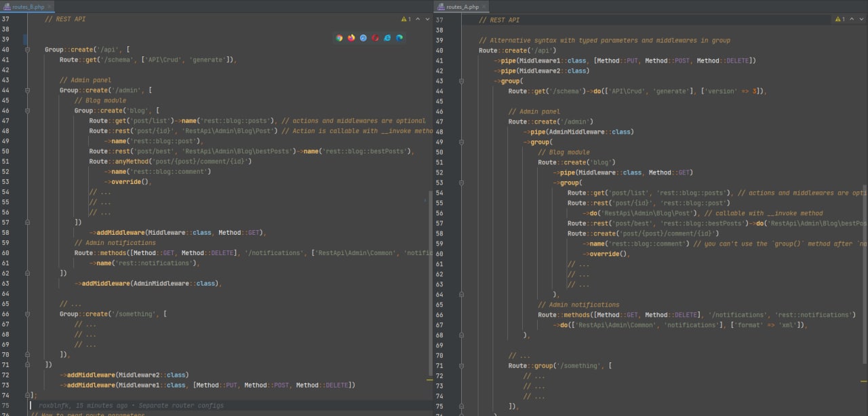Screen dimensions: 868x416
Task: Click "Route::get('post/list')" in routes_B.php
Action: tap(134, 121)
